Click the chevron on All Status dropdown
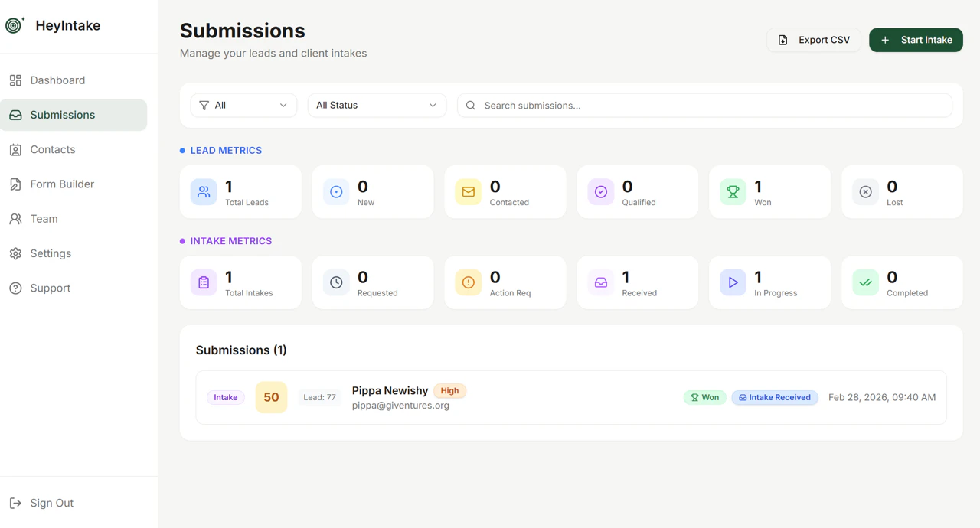980x528 pixels. (433, 106)
